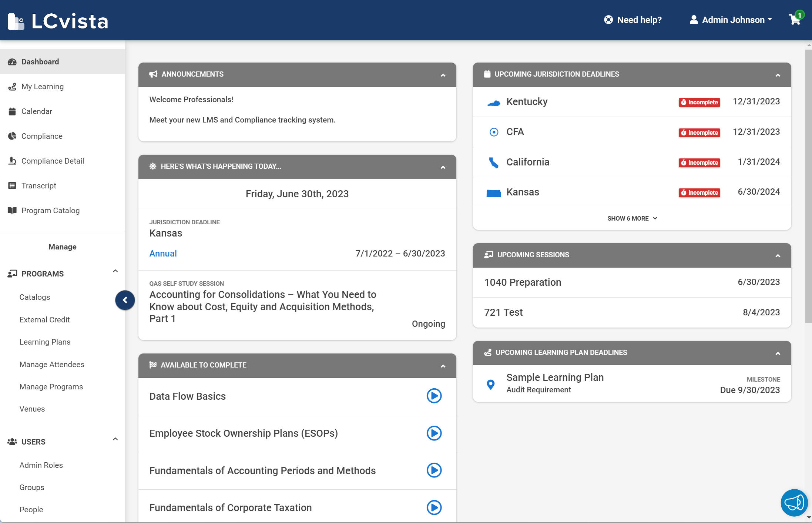Launch Fundamentals of Accounting Periods play icon
This screenshot has height=523, width=812.
pos(434,470)
